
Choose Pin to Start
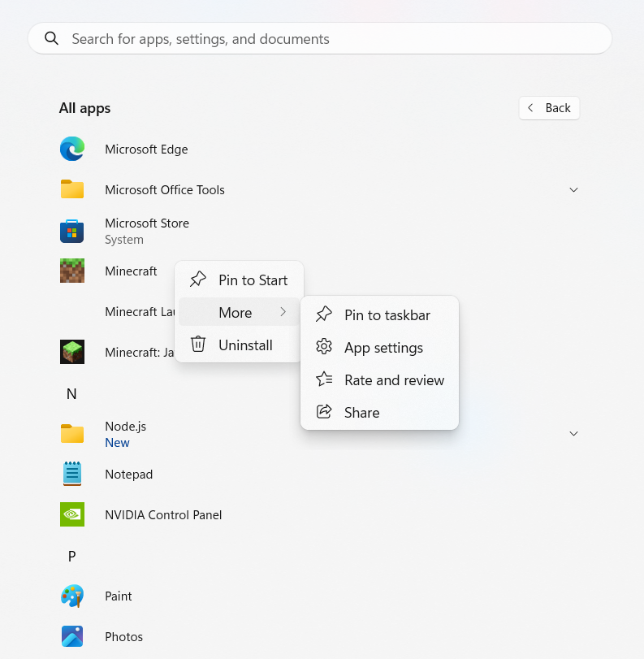coord(239,280)
